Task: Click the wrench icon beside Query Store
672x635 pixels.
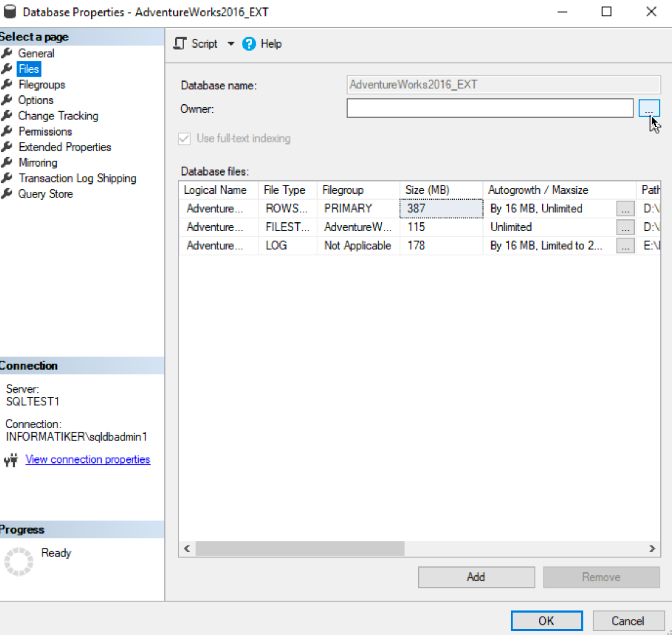Action: [7, 194]
